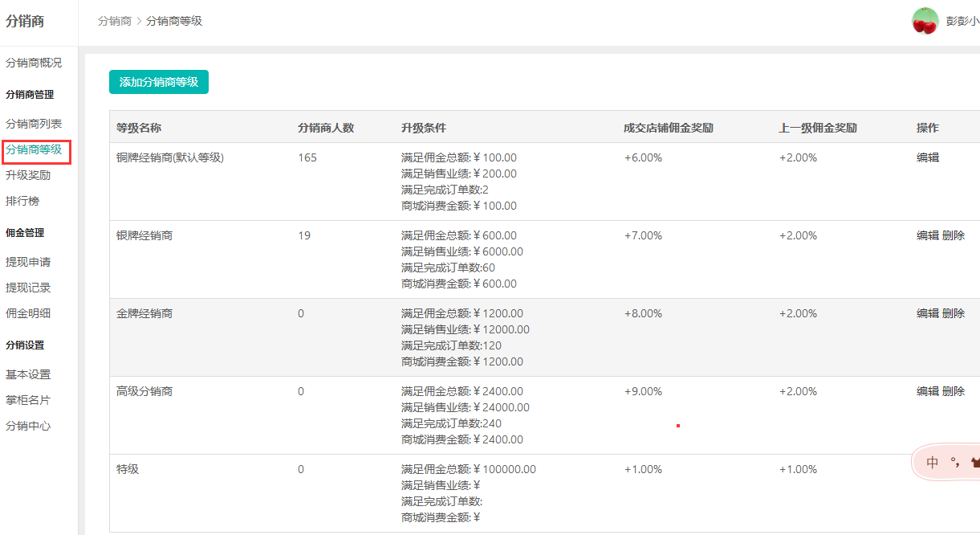980x535 pixels.
Task: Edit the 铜牌经销商 default level
Action: click(x=928, y=157)
